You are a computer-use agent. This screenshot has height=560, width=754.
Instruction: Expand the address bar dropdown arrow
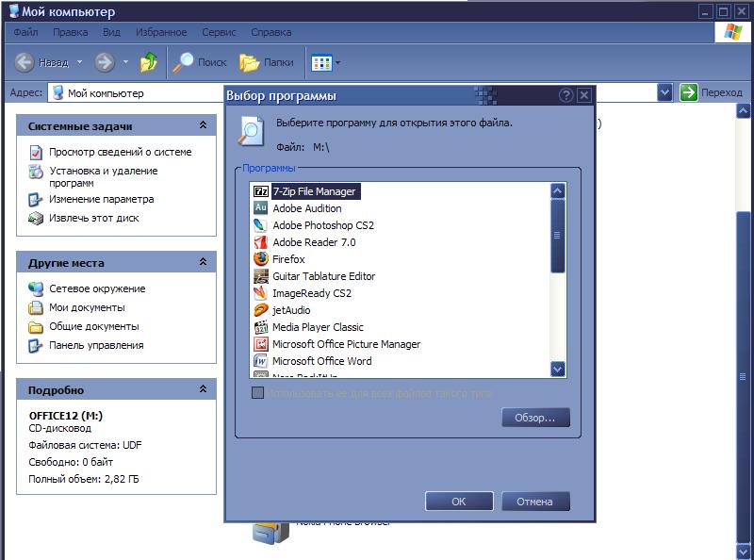coord(664,92)
